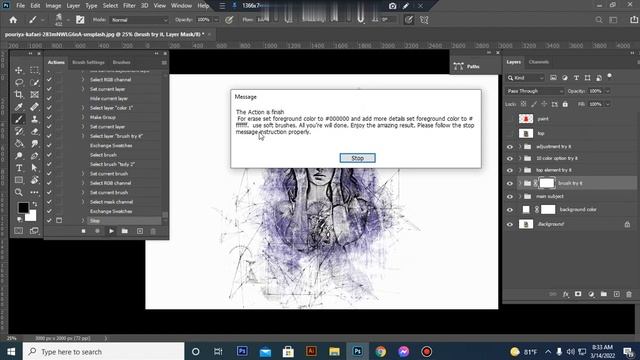Toggle checkmark for Make Group step
This screenshot has width=640, height=360.
pyautogui.click(x=49, y=117)
